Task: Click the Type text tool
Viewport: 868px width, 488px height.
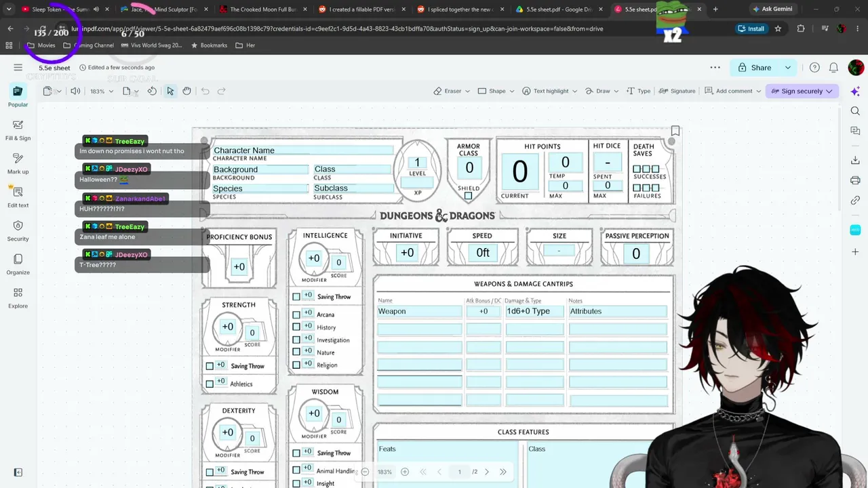Action: click(639, 91)
